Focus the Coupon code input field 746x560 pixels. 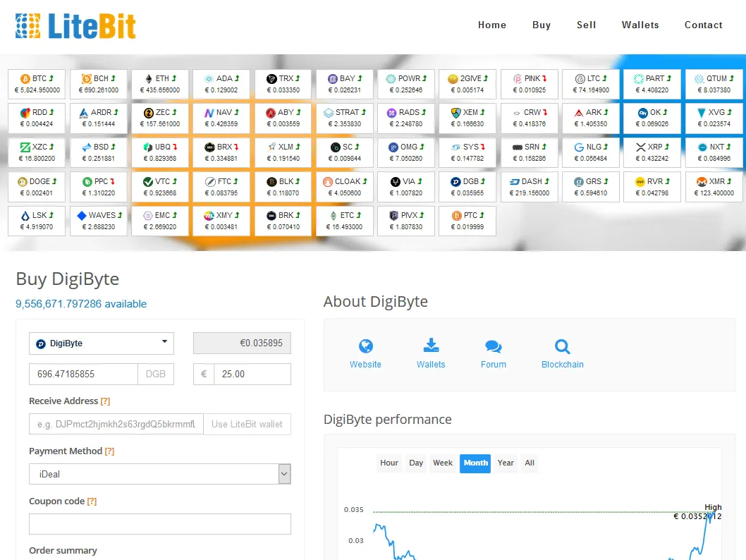click(160, 524)
